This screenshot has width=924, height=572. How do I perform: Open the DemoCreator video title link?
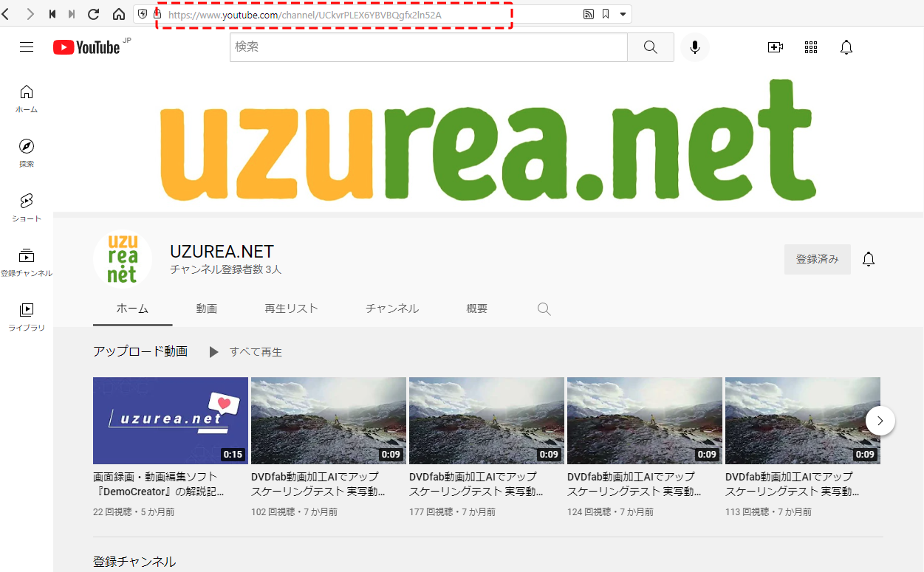point(160,484)
